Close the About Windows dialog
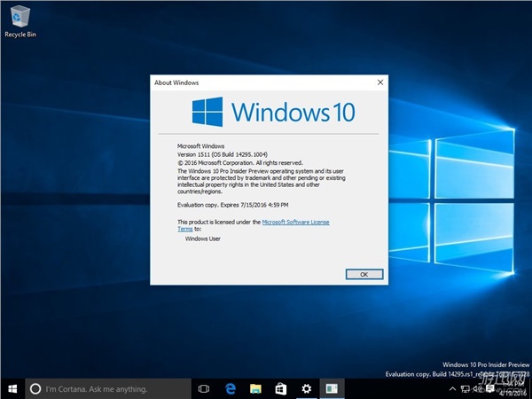532x399 pixels. point(379,82)
